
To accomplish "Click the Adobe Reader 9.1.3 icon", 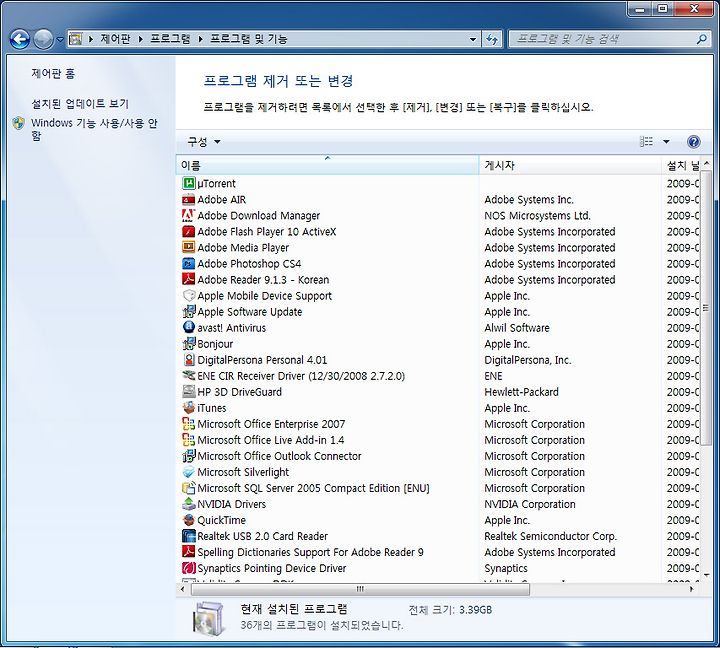I will tap(189, 279).
